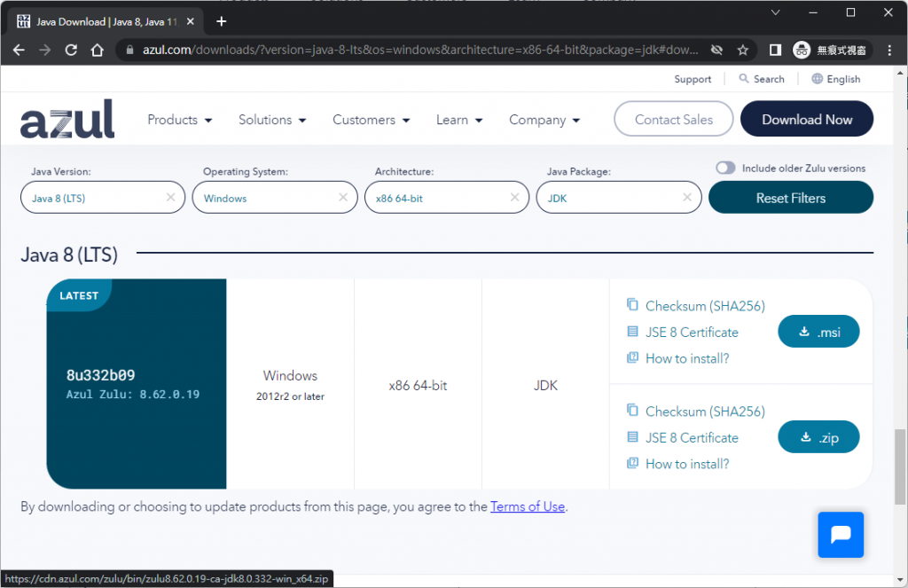
Task: Click the Contact Sales button
Action: pos(674,119)
